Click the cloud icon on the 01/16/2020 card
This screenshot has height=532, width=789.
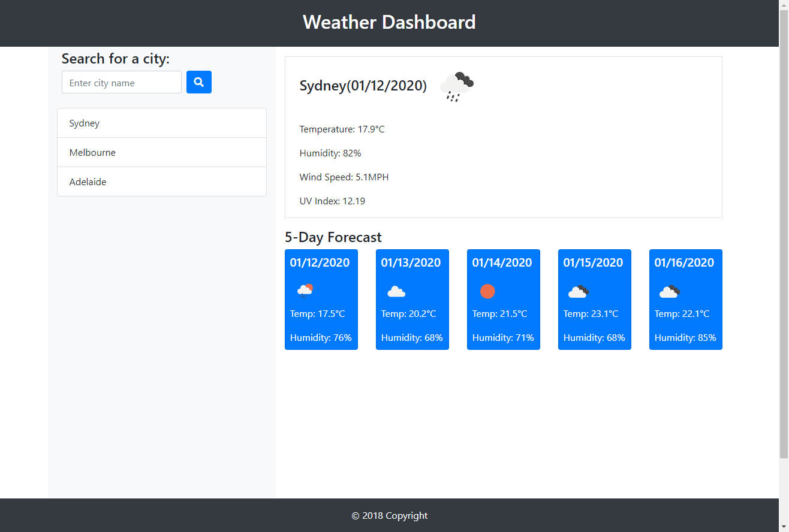(x=670, y=292)
